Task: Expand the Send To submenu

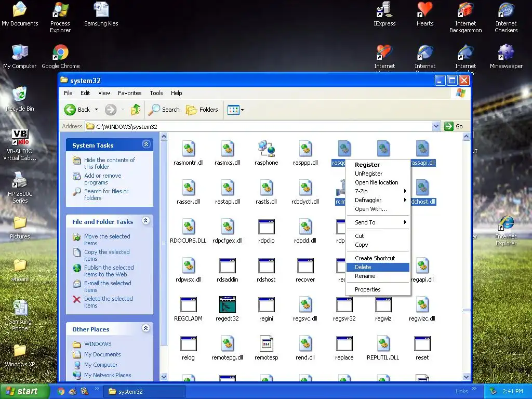Action: [x=377, y=222]
